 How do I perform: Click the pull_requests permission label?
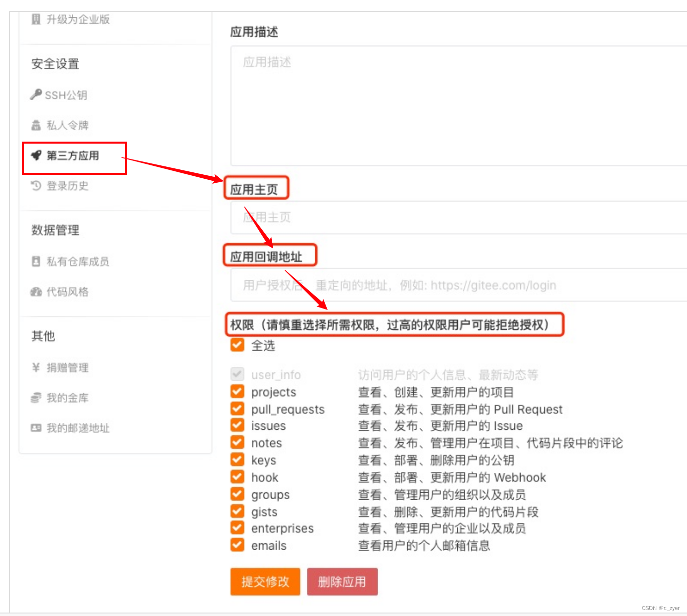pyautogui.click(x=288, y=410)
